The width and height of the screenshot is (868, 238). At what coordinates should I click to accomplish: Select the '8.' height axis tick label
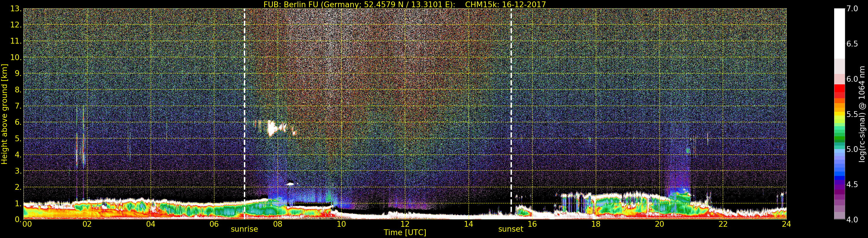[18, 90]
